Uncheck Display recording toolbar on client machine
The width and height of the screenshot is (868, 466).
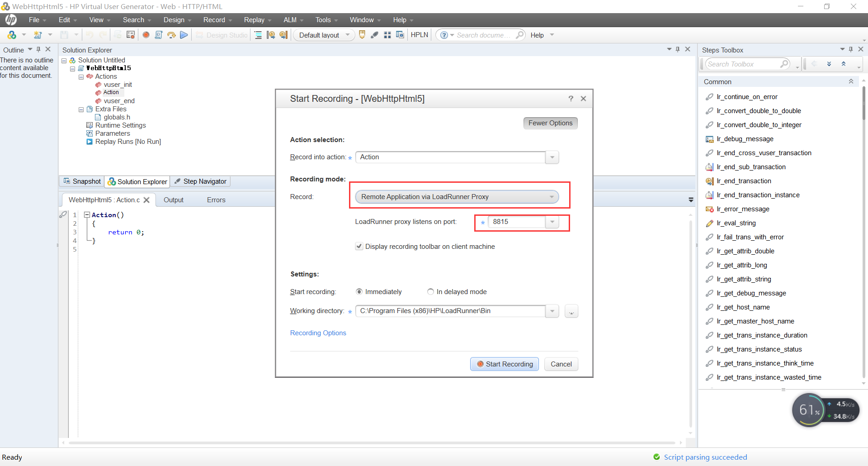[359, 246]
